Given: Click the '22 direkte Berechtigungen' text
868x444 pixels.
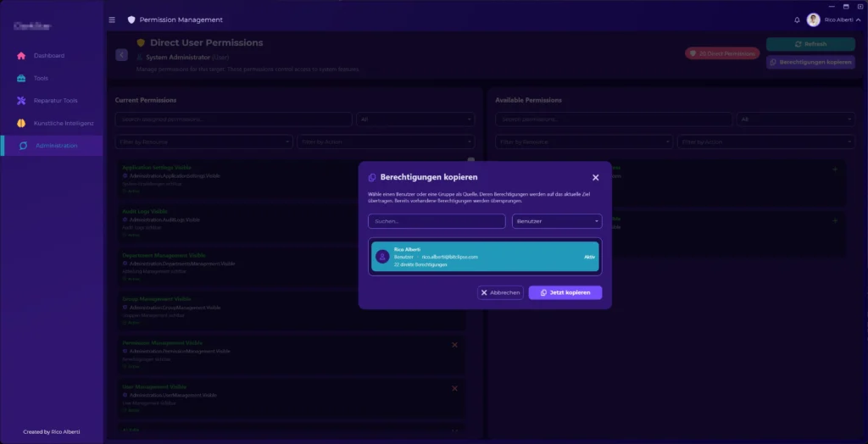Looking at the screenshot, I should tap(420, 264).
